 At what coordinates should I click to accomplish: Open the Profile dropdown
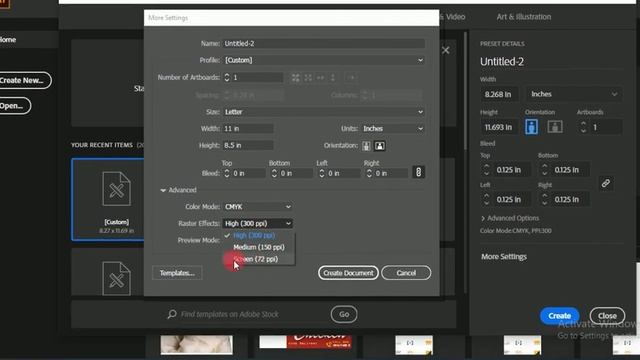pos(324,60)
